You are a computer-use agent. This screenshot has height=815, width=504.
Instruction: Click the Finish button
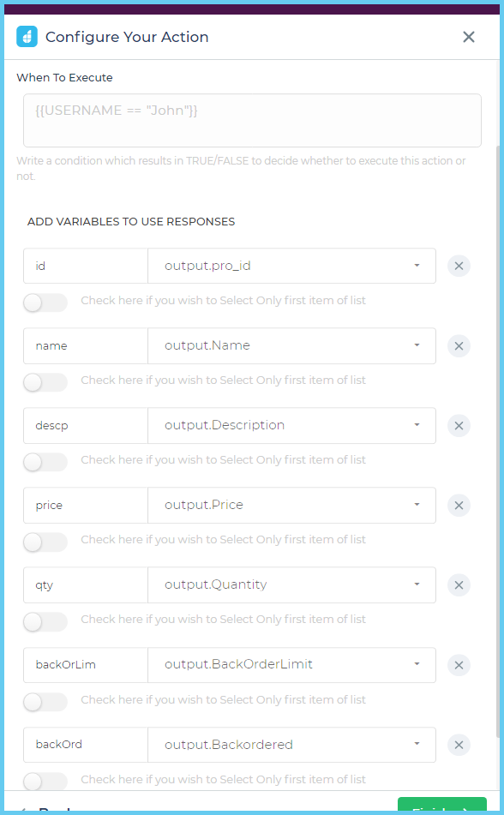[x=442, y=809]
